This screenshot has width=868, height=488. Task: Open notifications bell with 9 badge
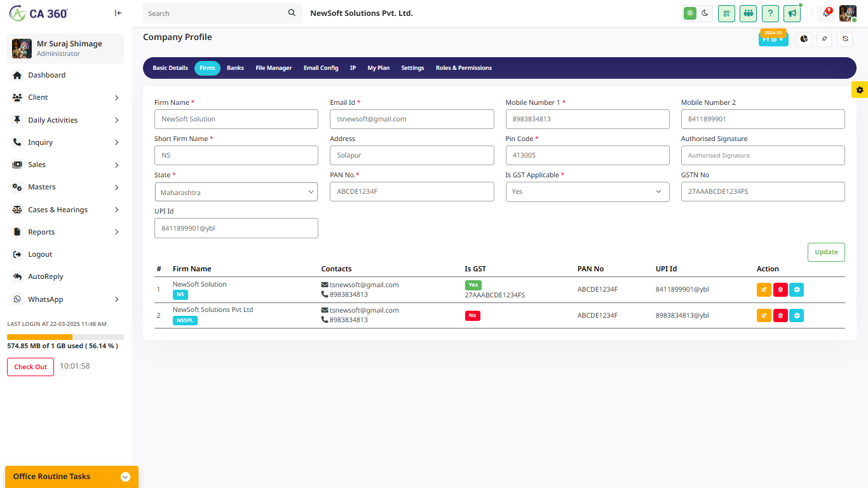point(826,13)
